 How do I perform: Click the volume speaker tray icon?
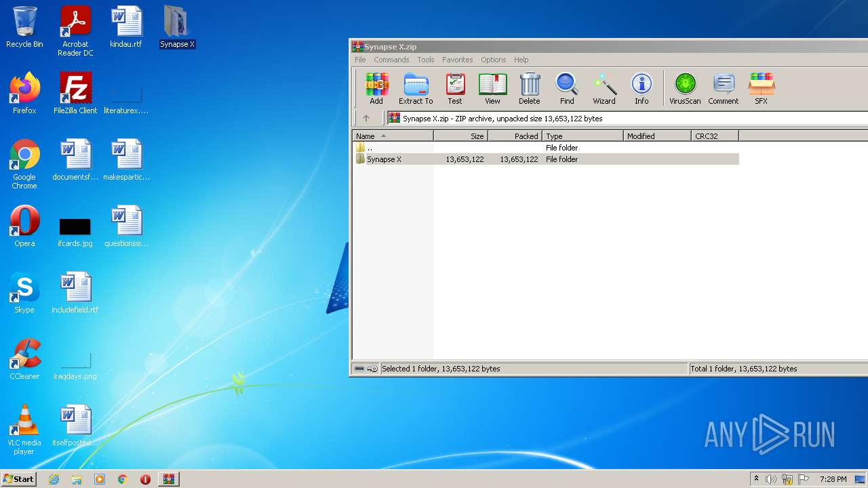point(771,479)
